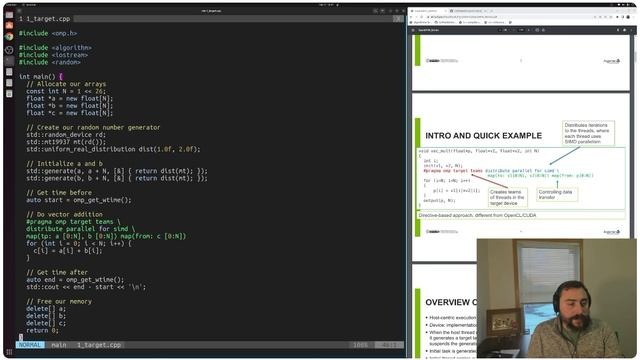Click the '#include <omp.h>' line
This screenshot has height=360, width=640.
pos(48,33)
